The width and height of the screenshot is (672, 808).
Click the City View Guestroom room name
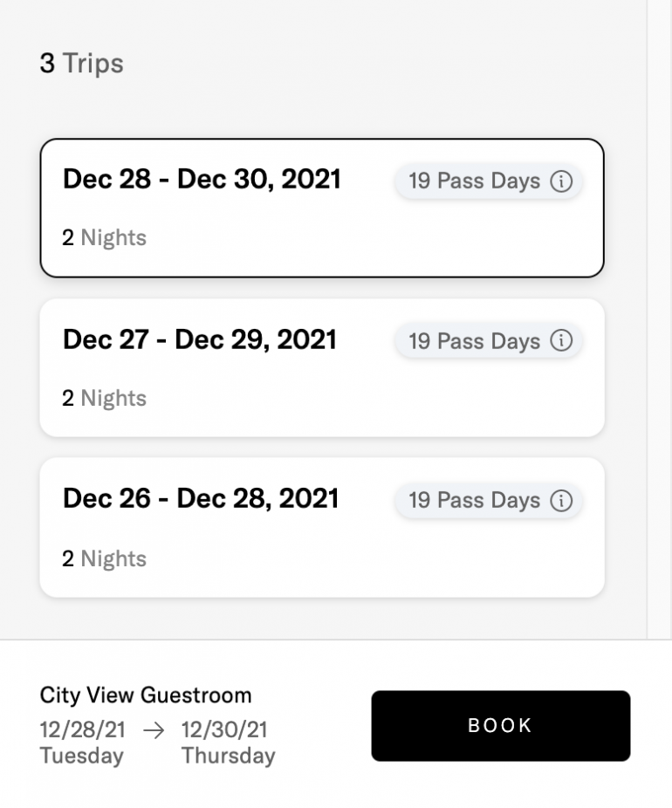[146, 695]
